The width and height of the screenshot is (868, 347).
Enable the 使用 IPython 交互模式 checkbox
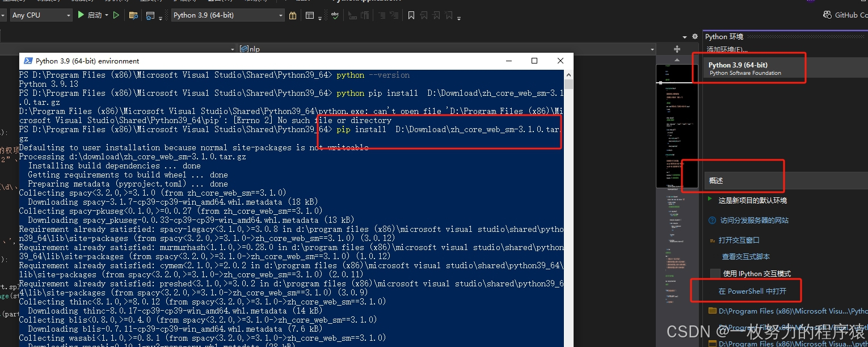[x=714, y=273]
